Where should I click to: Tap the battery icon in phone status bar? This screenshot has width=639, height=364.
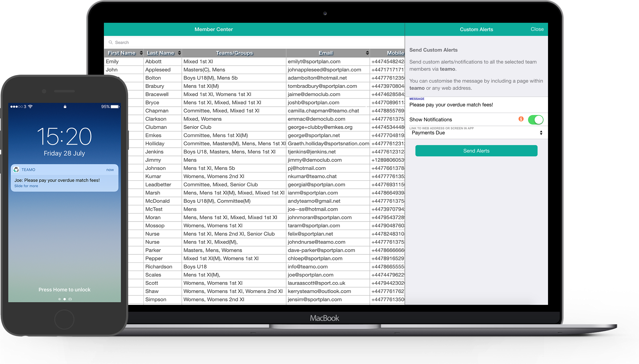115,106
